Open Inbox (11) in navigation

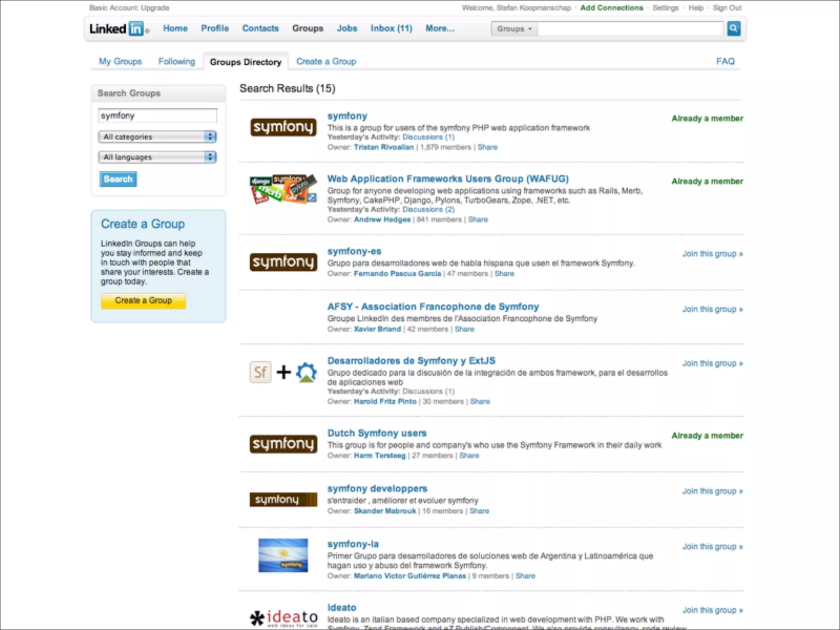391,28
